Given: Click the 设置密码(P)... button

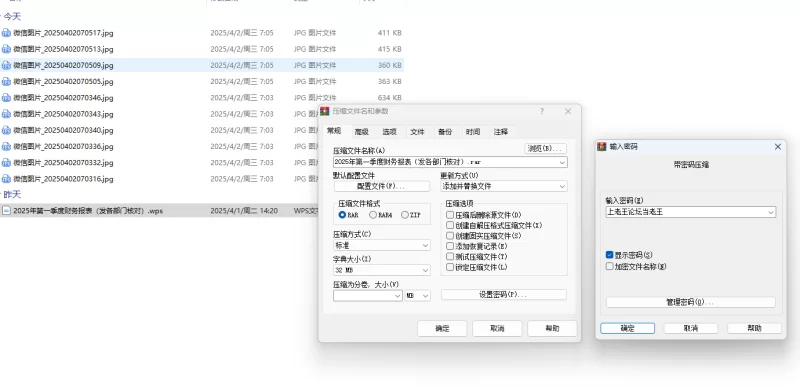Looking at the screenshot, I should coord(504,295).
